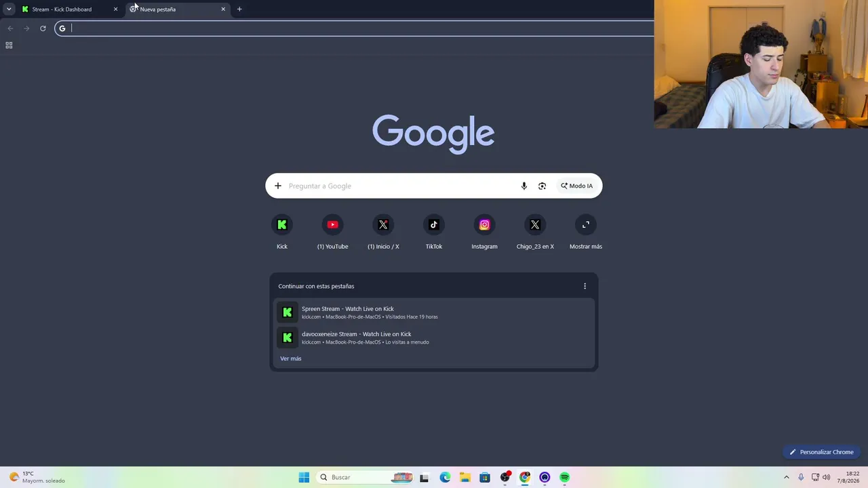Image resolution: width=868 pixels, height=488 pixels.
Task: Expand shortcuts with Mostrar más
Action: click(x=586, y=232)
